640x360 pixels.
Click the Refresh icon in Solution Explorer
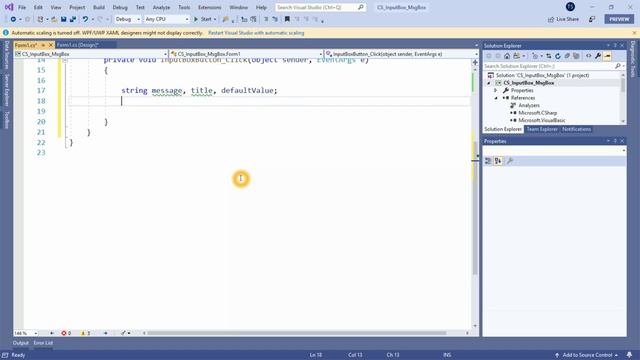point(558,56)
